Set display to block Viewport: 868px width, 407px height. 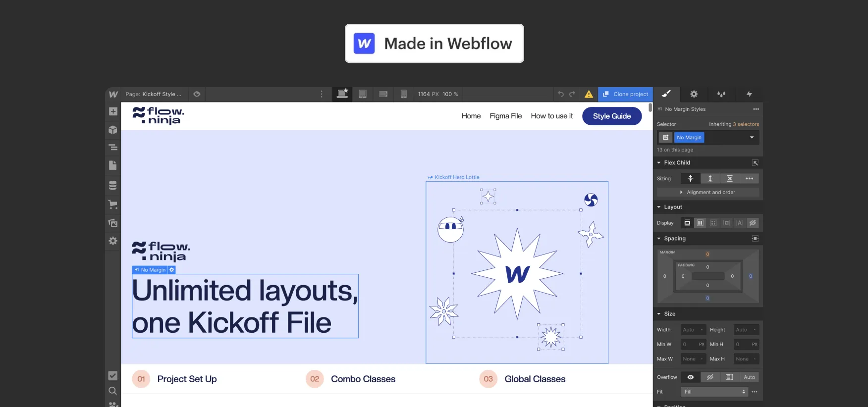pos(687,223)
